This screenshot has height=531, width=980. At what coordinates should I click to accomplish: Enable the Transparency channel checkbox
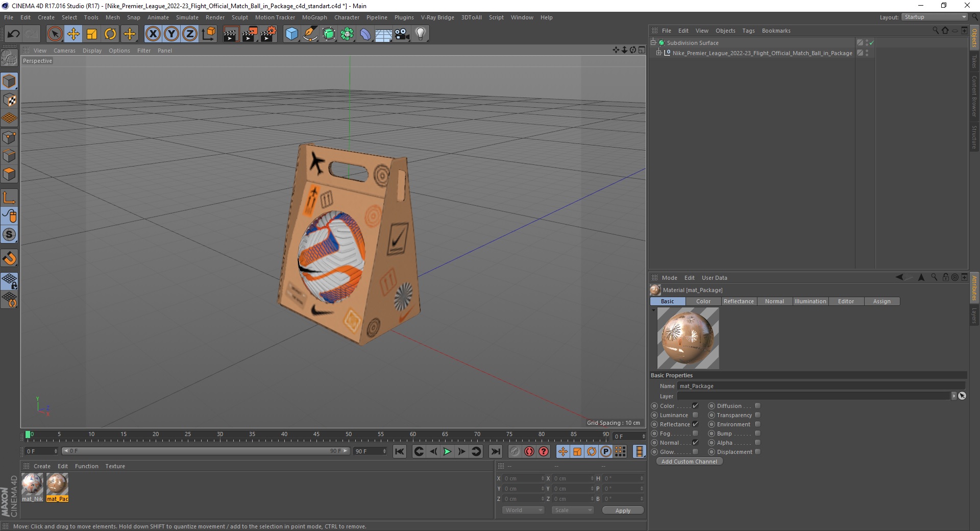click(x=757, y=415)
